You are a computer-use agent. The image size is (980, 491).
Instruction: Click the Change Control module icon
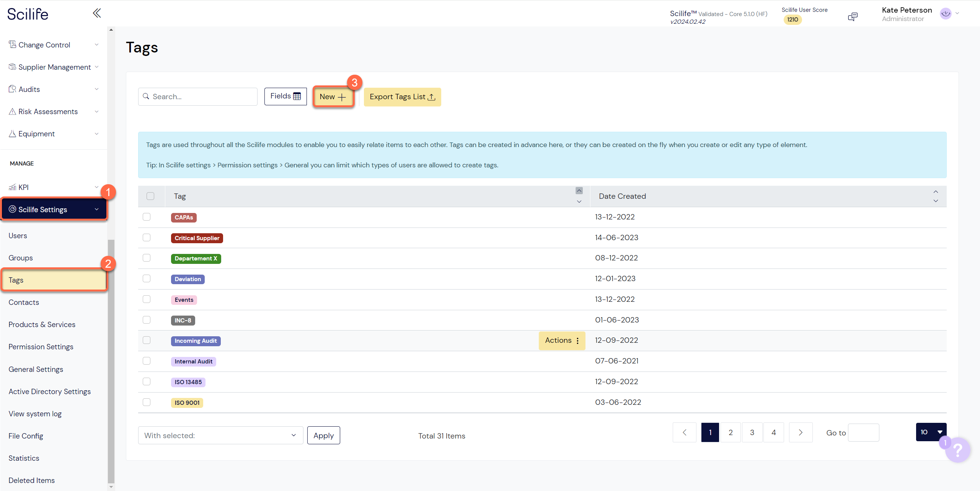pos(12,44)
